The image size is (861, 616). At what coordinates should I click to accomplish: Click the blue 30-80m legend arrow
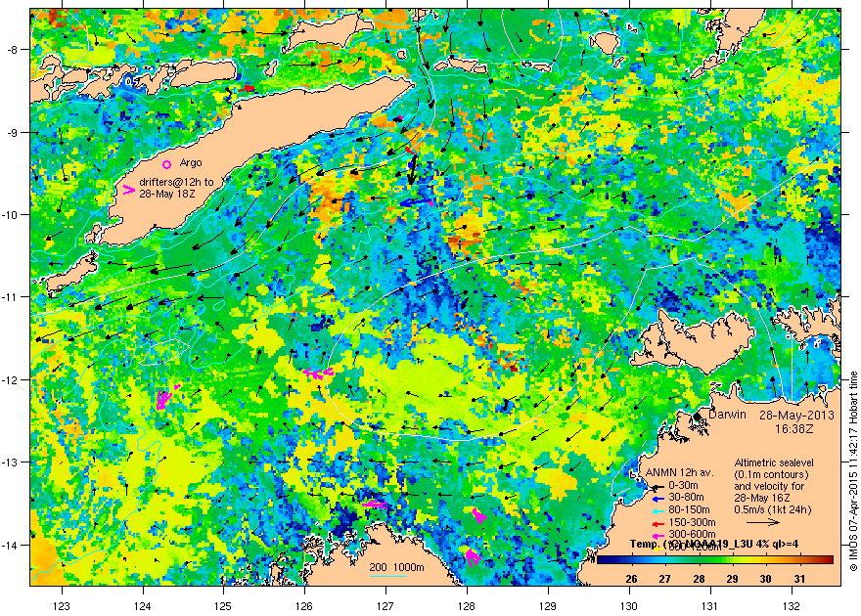coord(657,499)
